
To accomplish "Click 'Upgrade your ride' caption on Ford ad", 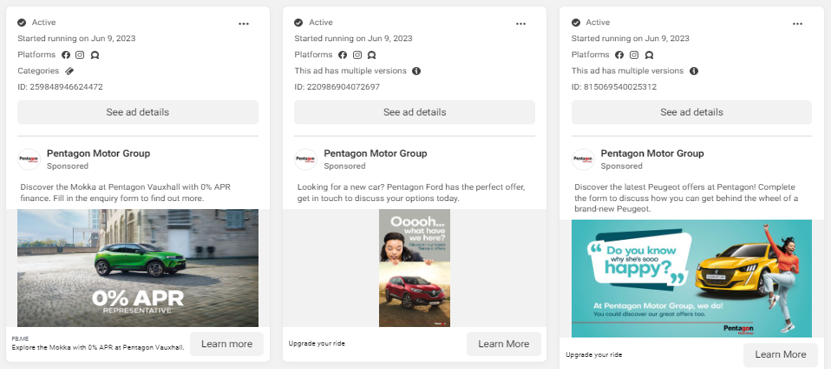I will (x=317, y=344).
